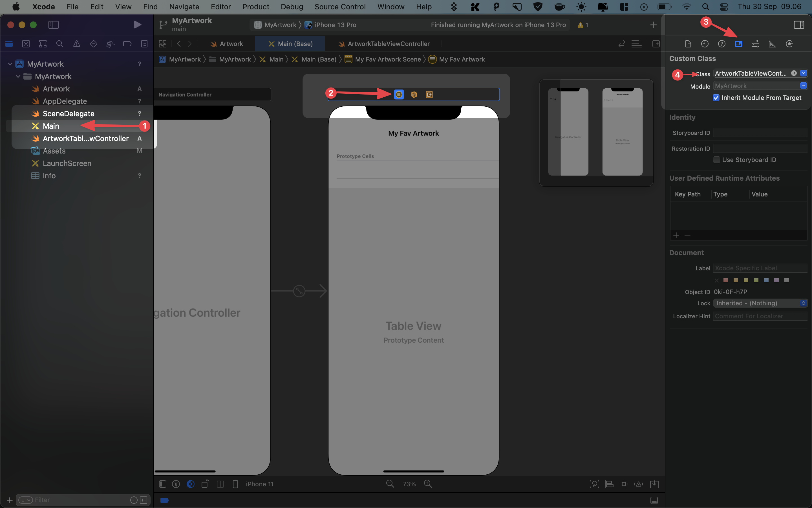Image resolution: width=812 pixels, height=508 pixels.
Task: Choose the iPhone 13 Pro run destination
Action: (x=331, y=25)
